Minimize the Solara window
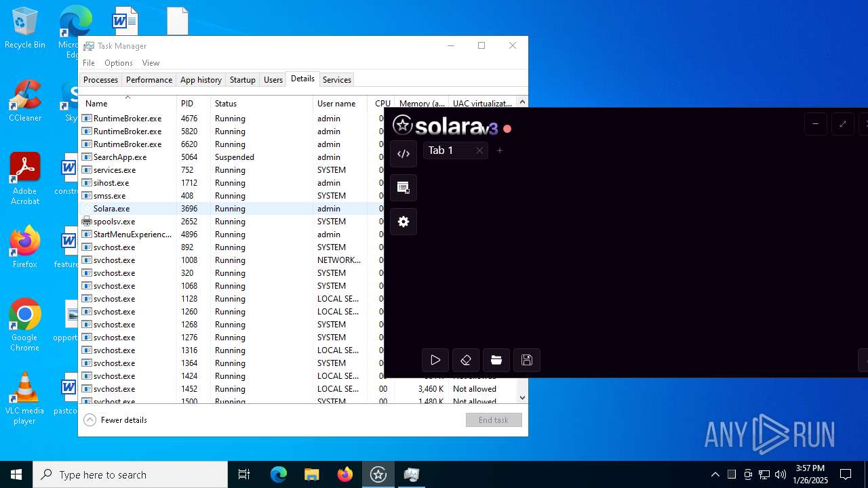Viewport: 868px width, 488px height. 815,124
